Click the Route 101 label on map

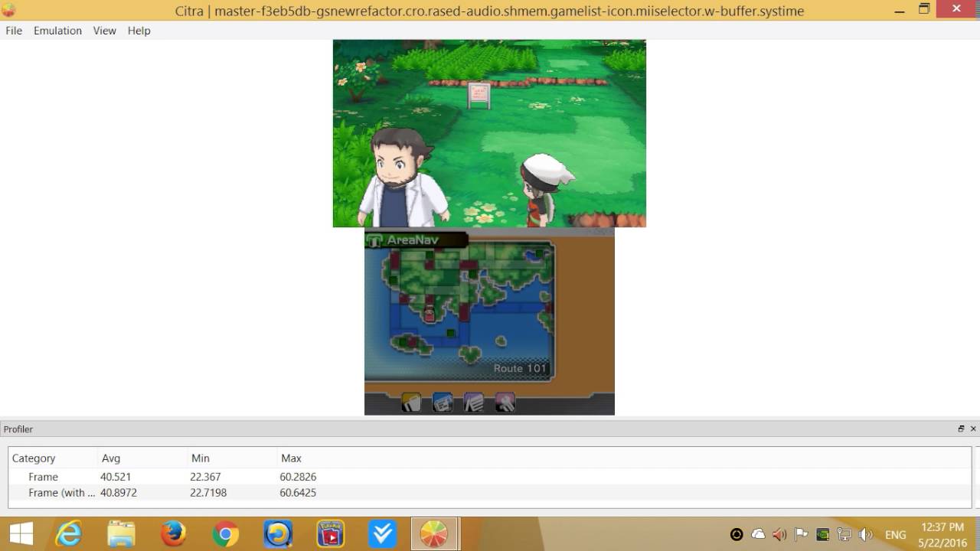(520, 368)
